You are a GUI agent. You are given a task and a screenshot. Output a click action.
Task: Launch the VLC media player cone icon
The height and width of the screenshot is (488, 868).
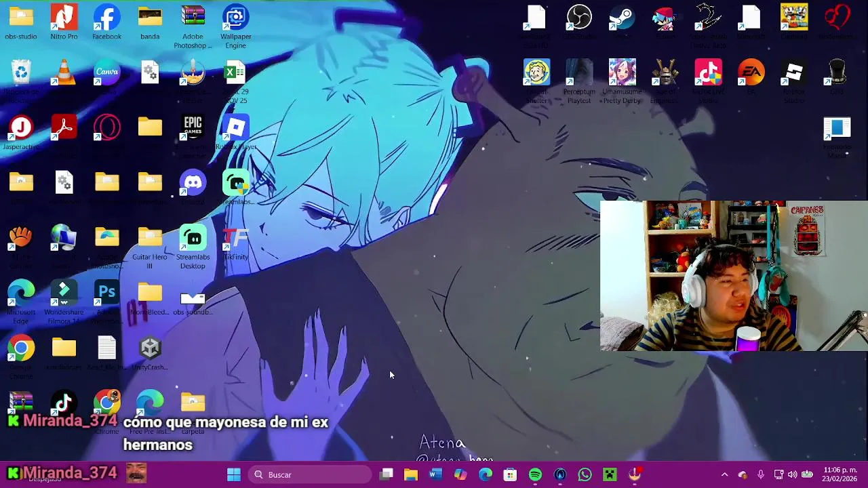tap(64, 72)
